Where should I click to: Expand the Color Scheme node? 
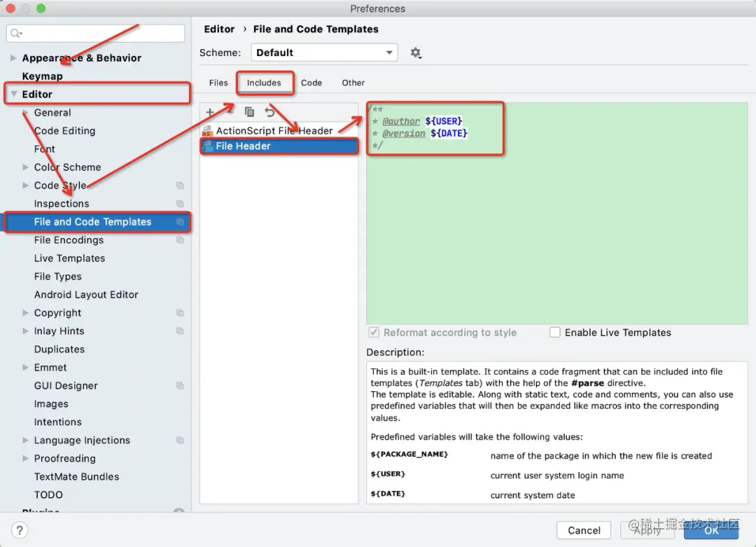(x=26, y=167)
